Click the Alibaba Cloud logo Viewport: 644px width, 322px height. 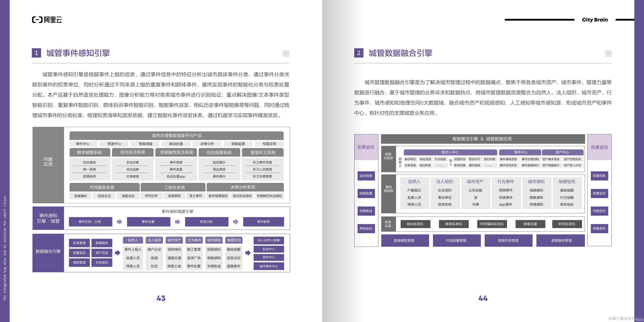pyautogui.click(x=47, y=20)
